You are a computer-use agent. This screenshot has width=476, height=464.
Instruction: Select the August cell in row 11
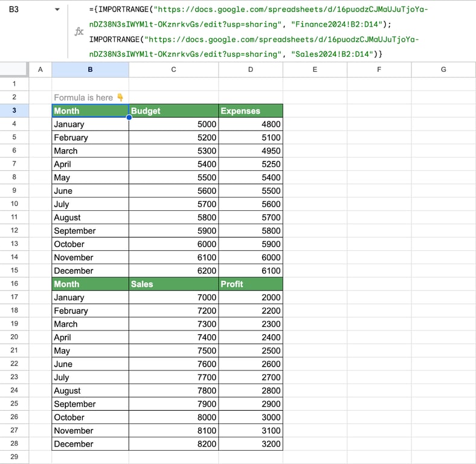[x=90, y=217]
